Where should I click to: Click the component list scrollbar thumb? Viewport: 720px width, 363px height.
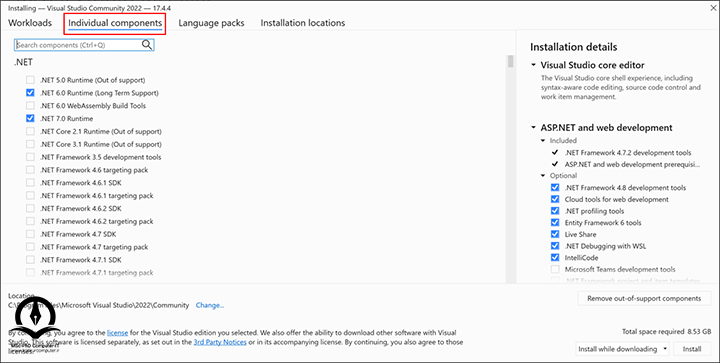click(x=511, y=61)
